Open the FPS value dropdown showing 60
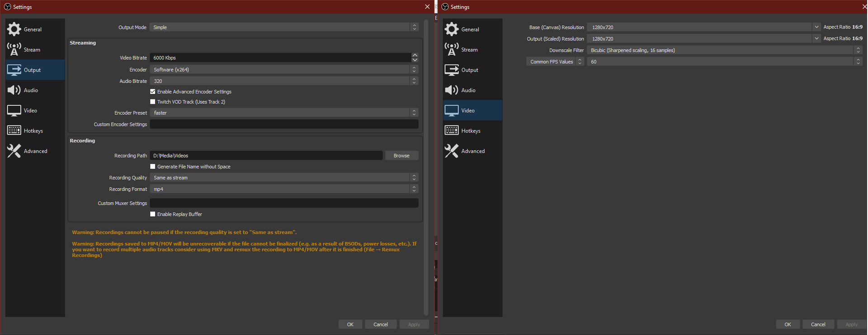 click(x=725, y=61)
